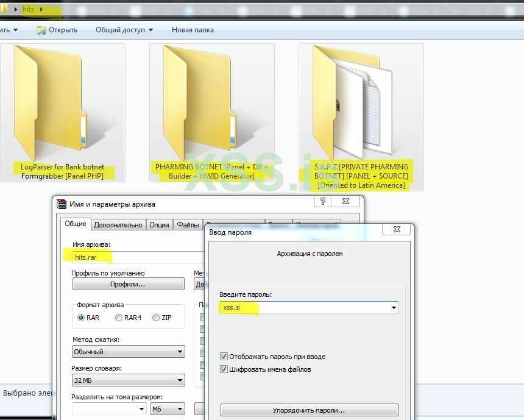The image size is (524, 420).
Task: Select the RAR4 archive format radio button
Action: (x=119, y=318)
